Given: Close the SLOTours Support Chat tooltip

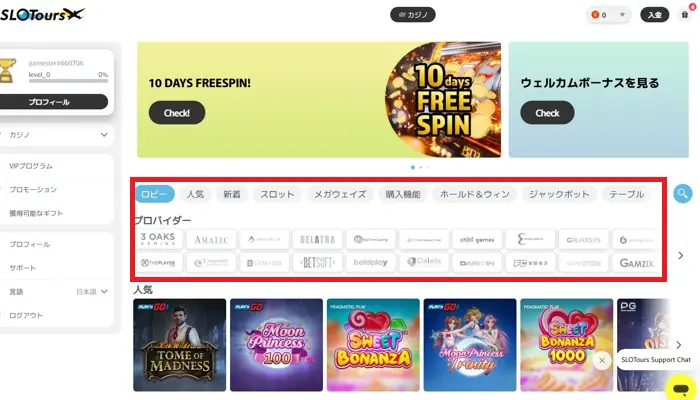Looking at the screenshot, I should [x=602, y=360].
